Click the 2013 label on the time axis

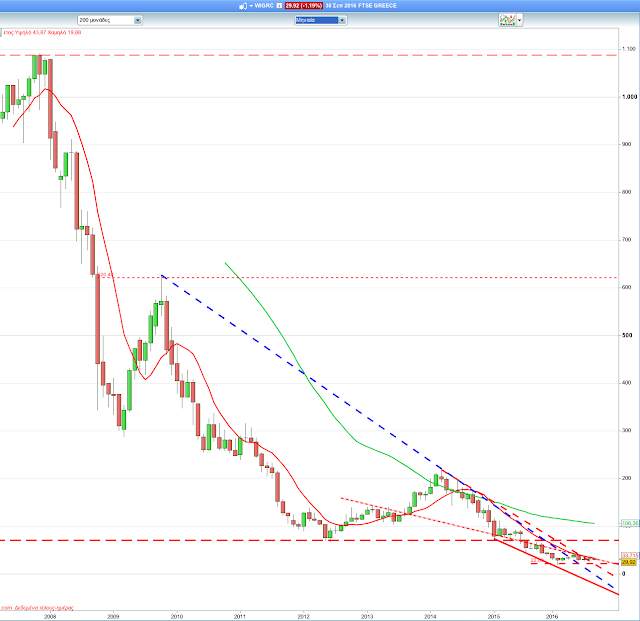pos(367,617)
